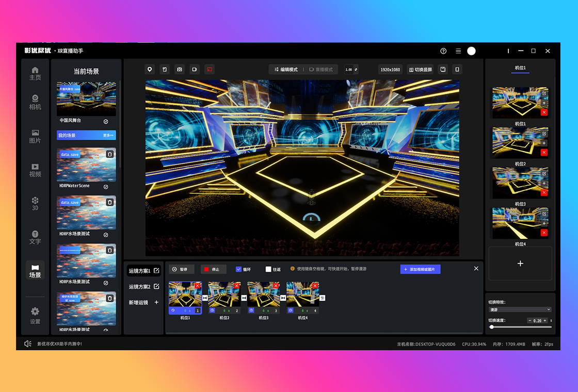Click the location pin icon in the top toolbar

(150, 69)
